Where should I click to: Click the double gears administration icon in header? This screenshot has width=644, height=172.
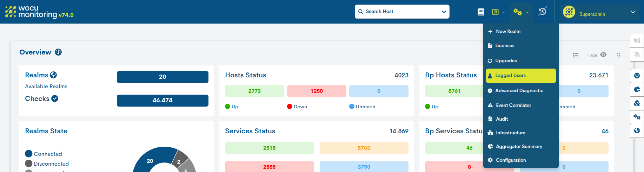coord(518,12)
